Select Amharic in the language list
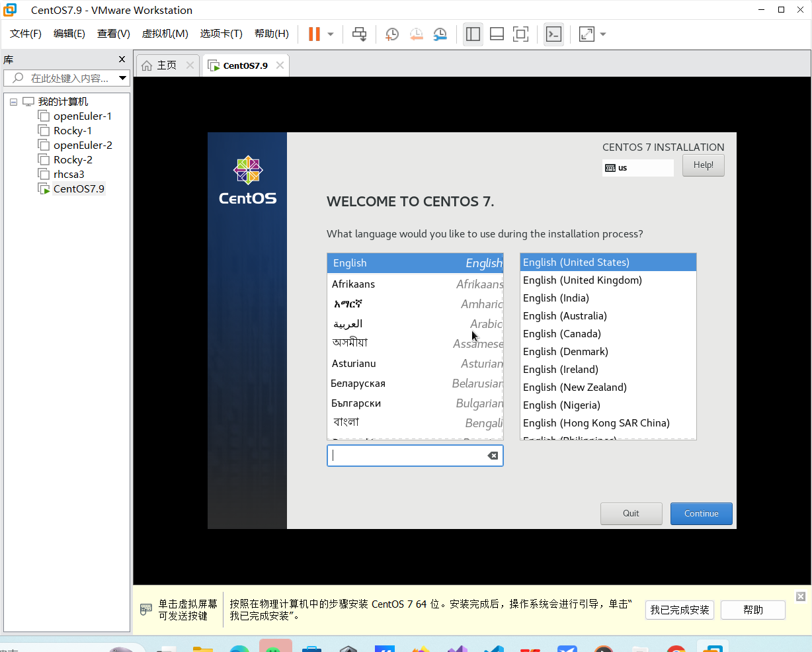This screenshot has height=652, width=812. (x=415, y=304)
